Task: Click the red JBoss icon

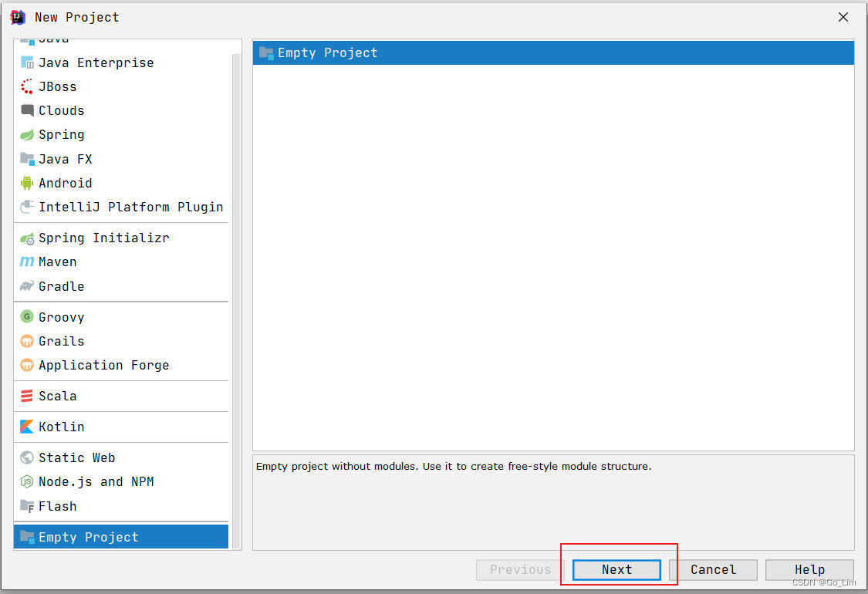Action: [x=26, y=86]
